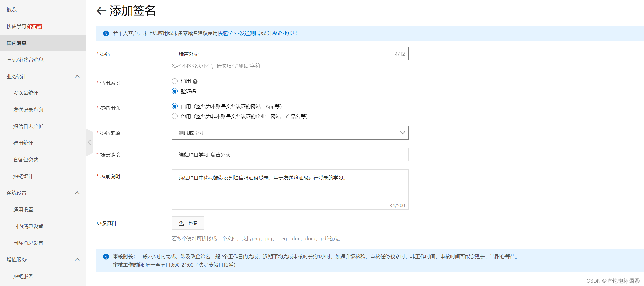Image resolution: width=644 pixels, height=286 pixels.
Task: Open 短链服务 page
Action: click(x=23, y=276)
